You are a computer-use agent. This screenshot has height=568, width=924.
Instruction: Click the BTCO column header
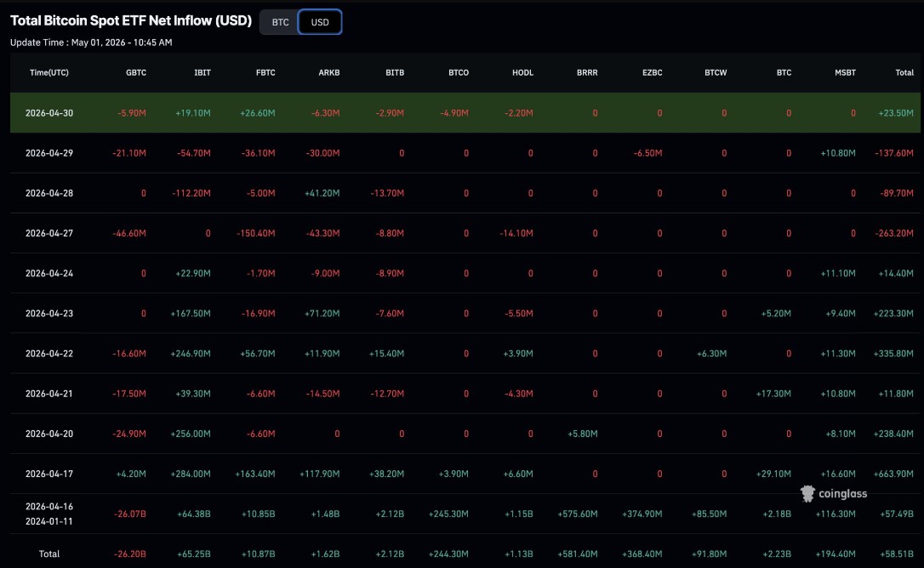click(x=459, y=72)
